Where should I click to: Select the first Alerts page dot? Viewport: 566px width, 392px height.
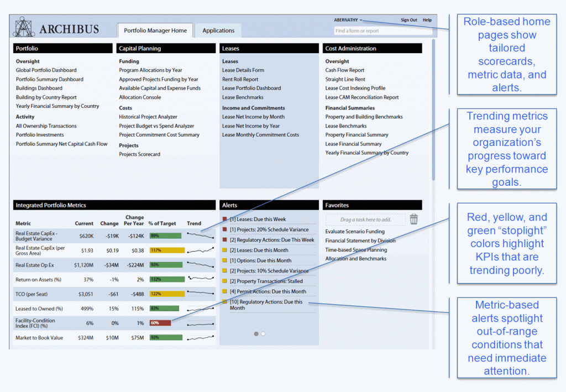point(256,334)
